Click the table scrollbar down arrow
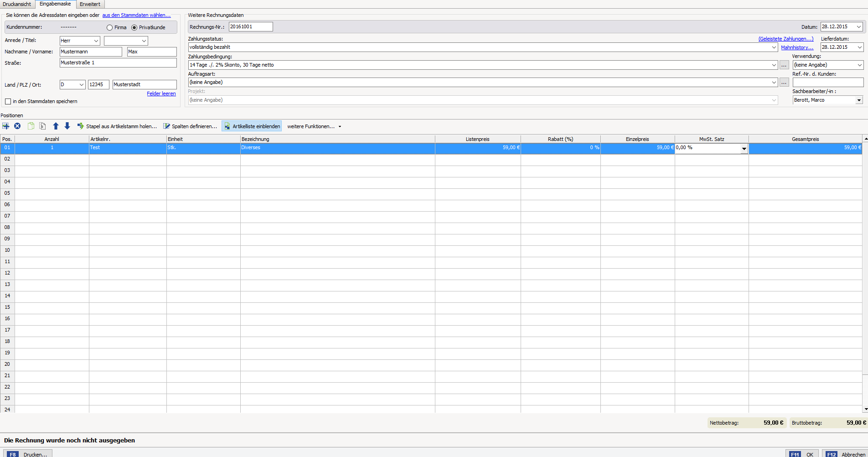 point(865,410)
